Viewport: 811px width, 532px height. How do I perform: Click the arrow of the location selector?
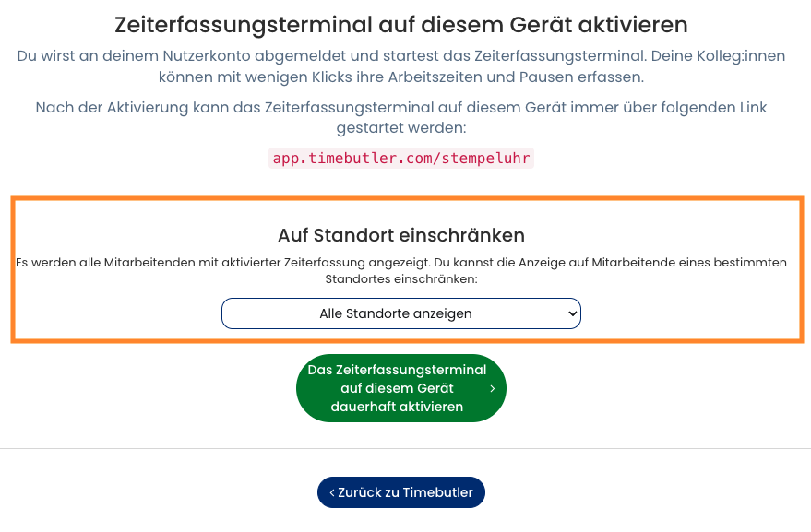572,313
